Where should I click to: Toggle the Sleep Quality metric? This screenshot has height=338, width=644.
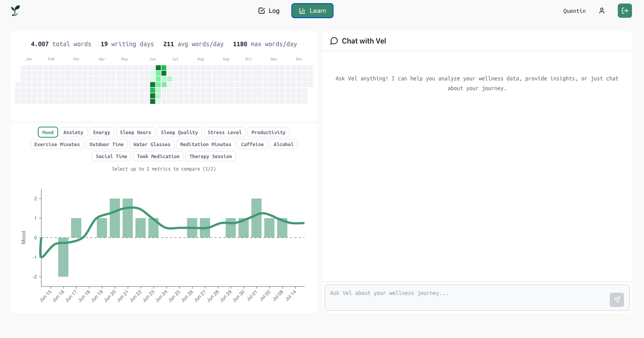(179, 132)
